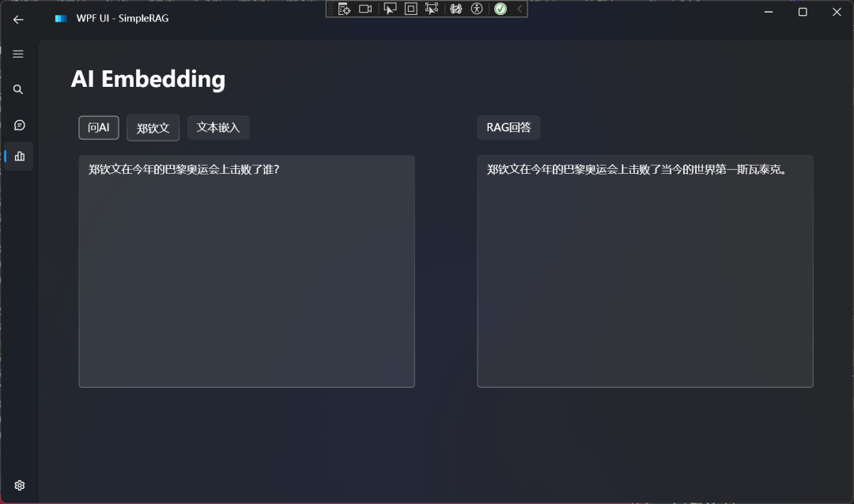
Task: Click the RAG回答 button
Action: pyautogui.click(x=508, y=127)
